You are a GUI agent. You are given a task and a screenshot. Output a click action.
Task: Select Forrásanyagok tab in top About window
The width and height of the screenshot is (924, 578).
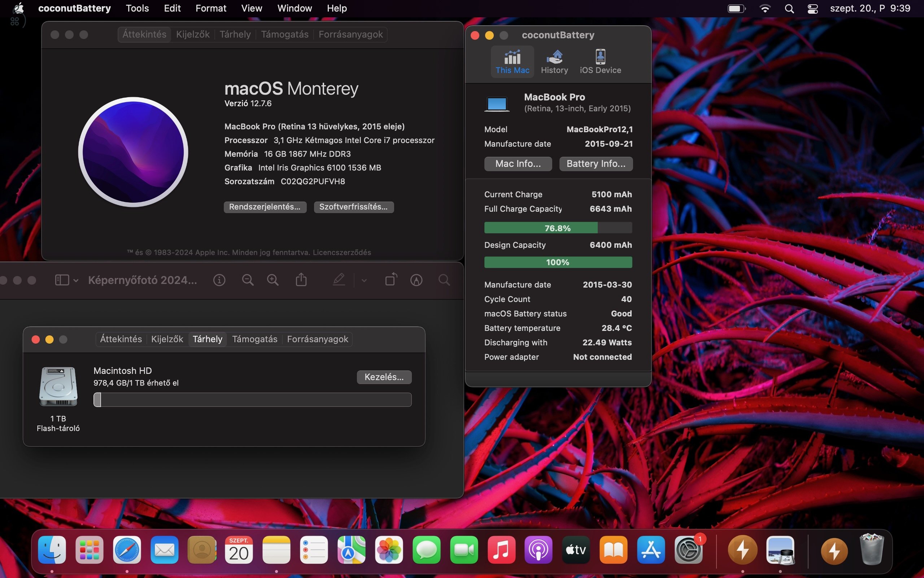click(x=350, y=34)
